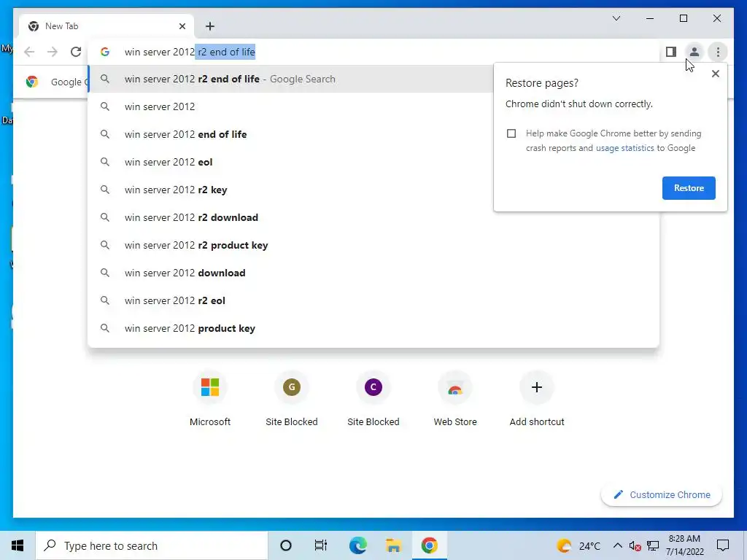Viewport: 747px width, 560px height.
Task: Expand the tab search chevron
Action: click(616, 18)
